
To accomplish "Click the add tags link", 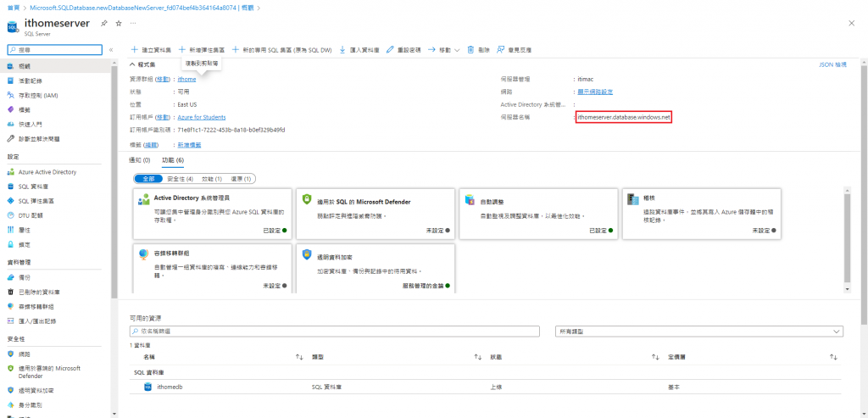I will click(x=189, y=145).
